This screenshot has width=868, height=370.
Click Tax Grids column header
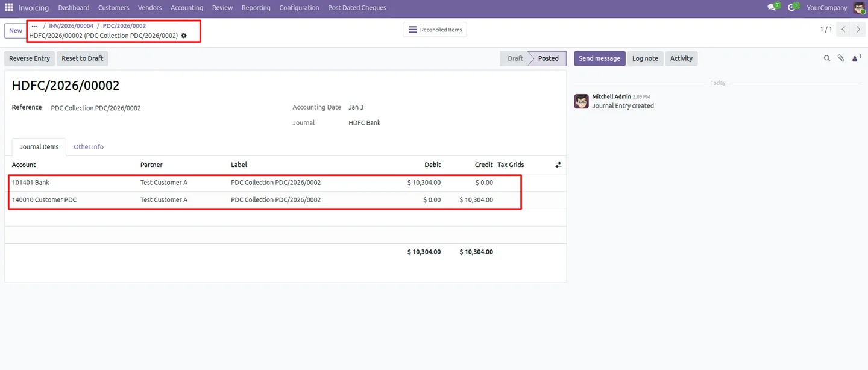click(x=511, y=165)
